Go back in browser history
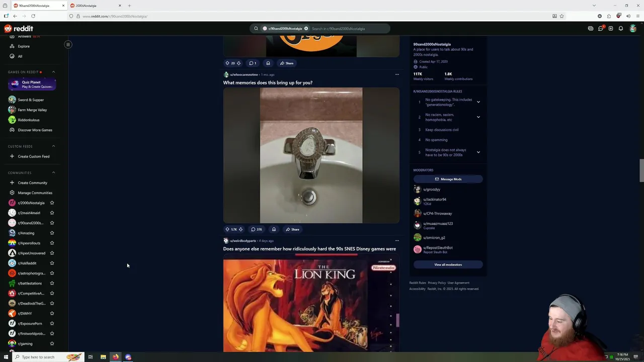644x362 pixels. click(x=15, y=16)
